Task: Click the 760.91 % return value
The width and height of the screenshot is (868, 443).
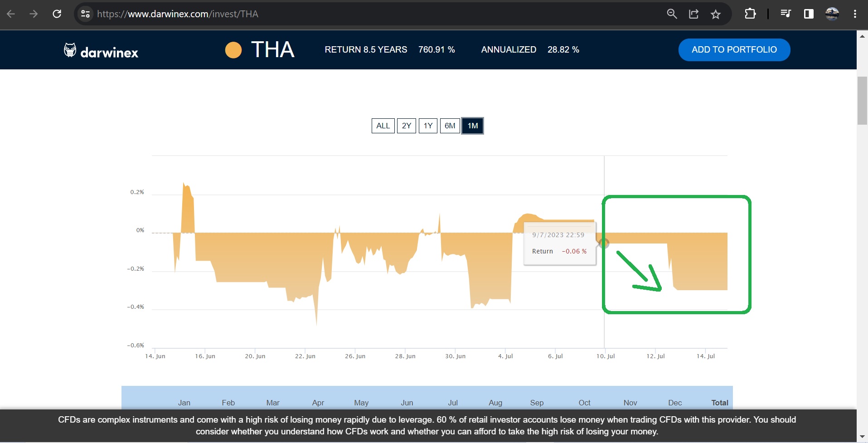Action: [436, 50]
